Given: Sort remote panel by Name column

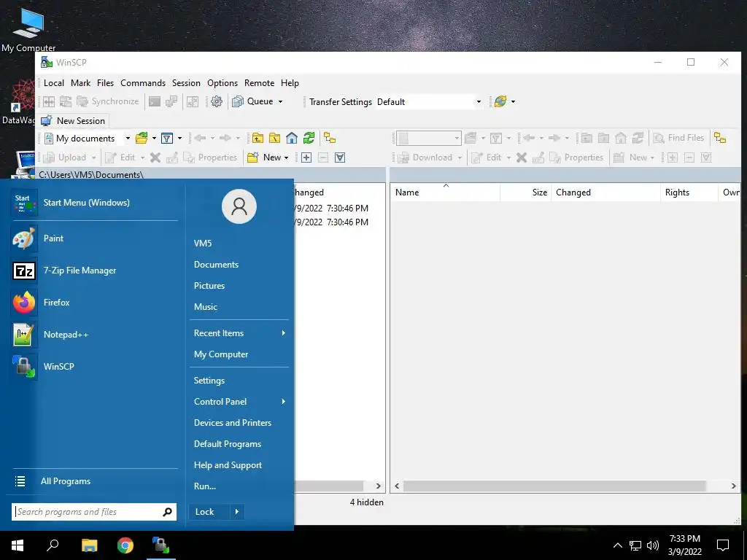Looking at the screenshot, I should [x=446, y=192].
